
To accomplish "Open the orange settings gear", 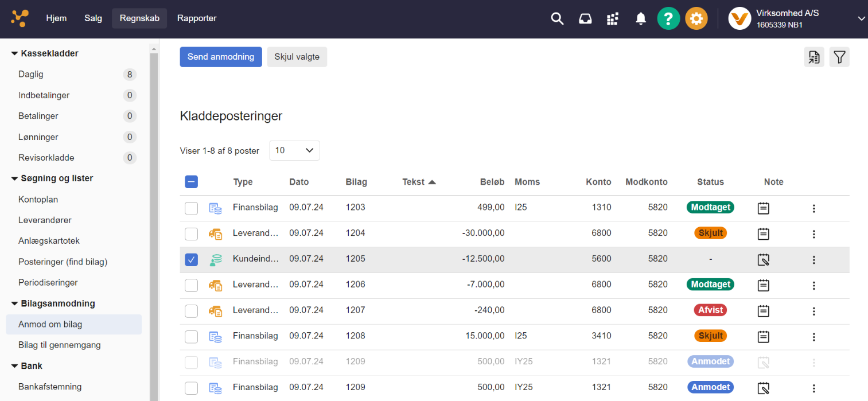I will point(696,18).
